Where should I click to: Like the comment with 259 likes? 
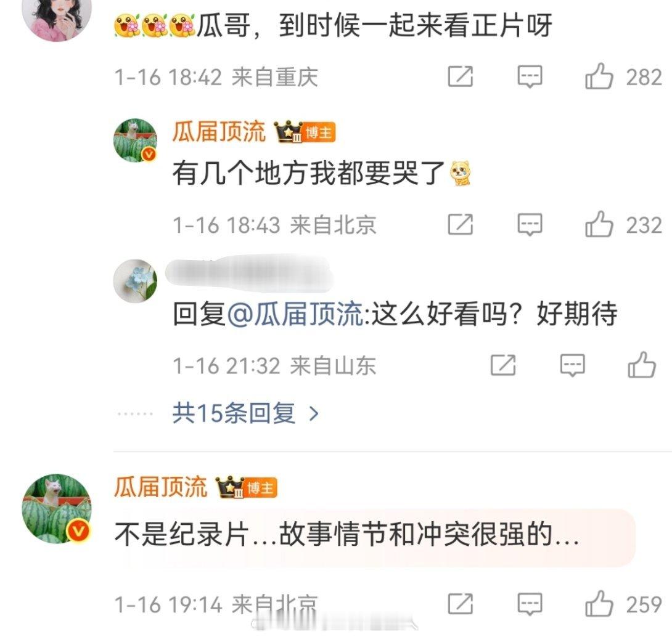pos(599,604)
